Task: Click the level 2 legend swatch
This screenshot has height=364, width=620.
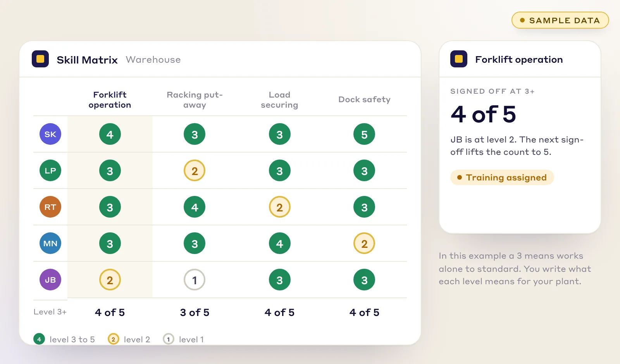Action: (x=113, y=339)
